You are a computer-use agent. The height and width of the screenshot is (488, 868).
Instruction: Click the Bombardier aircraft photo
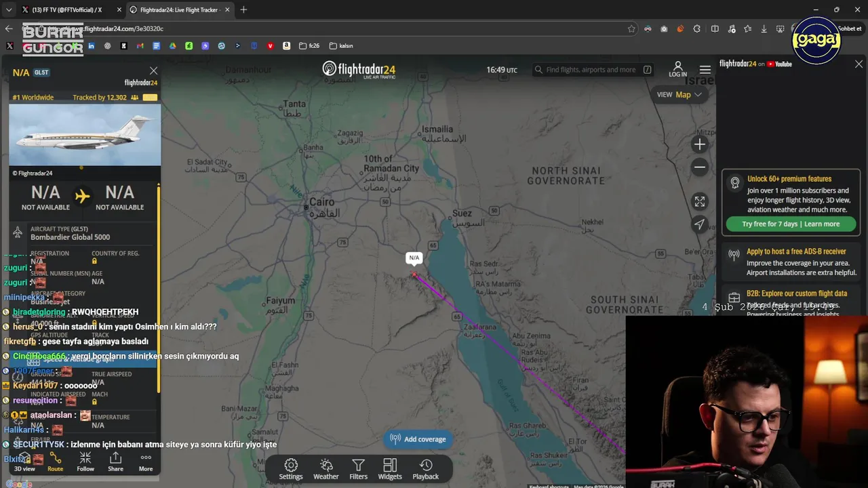[x=85, y=134]
